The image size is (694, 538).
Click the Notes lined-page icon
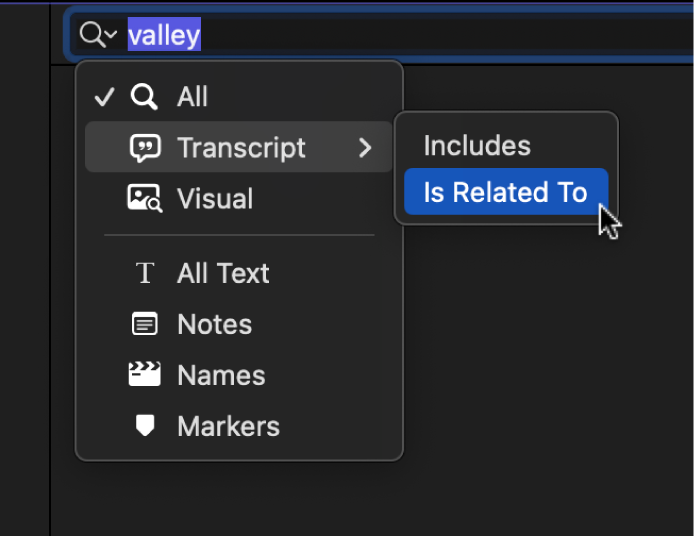coord(145,324)
